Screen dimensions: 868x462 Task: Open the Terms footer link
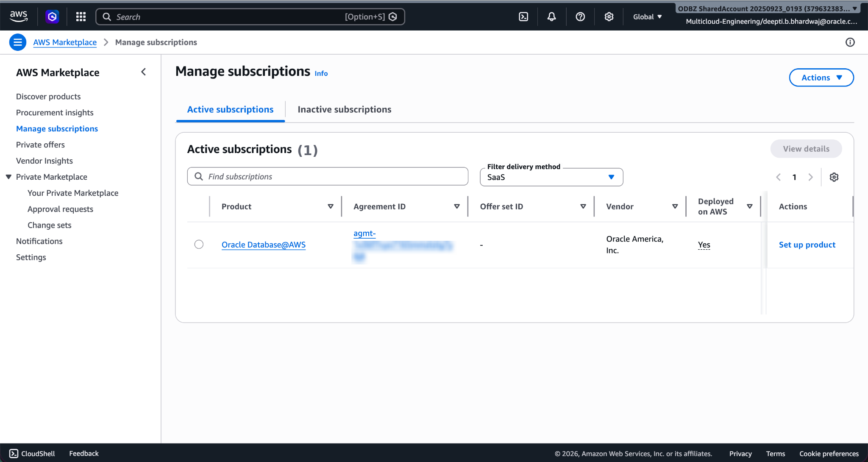tap(776, 454)
